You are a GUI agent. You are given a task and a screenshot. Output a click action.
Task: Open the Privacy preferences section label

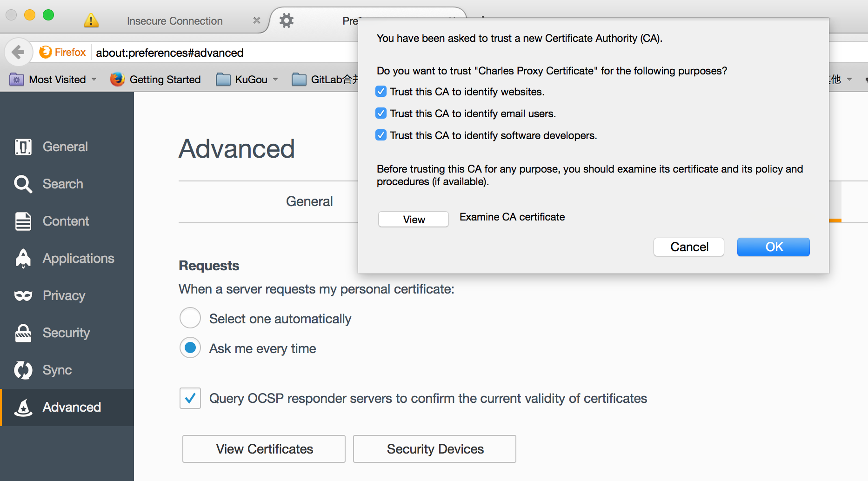coord(64,295)
